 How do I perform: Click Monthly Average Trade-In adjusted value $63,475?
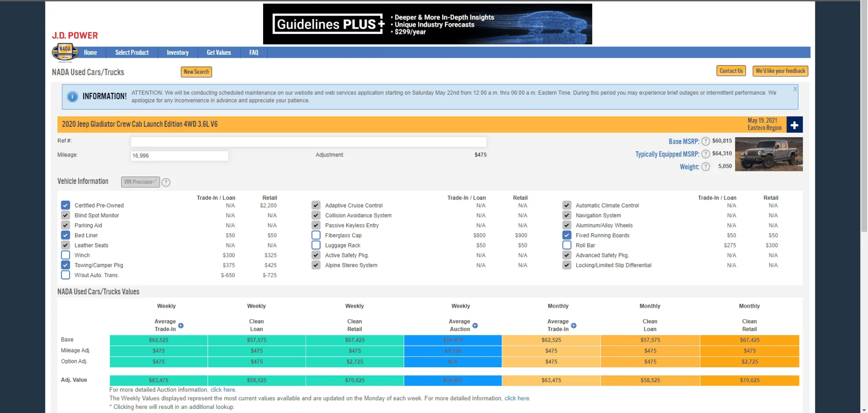[x=551, y=381]
